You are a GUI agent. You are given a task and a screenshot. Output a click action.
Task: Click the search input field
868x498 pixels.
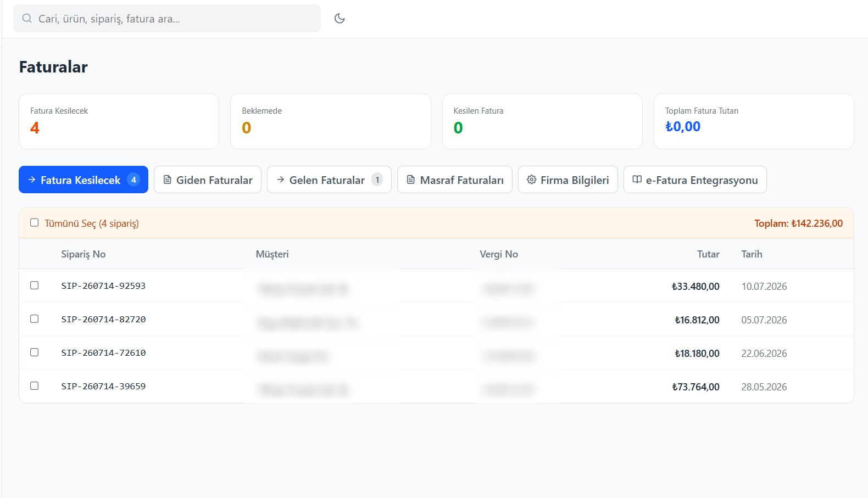tap(167, 19)
